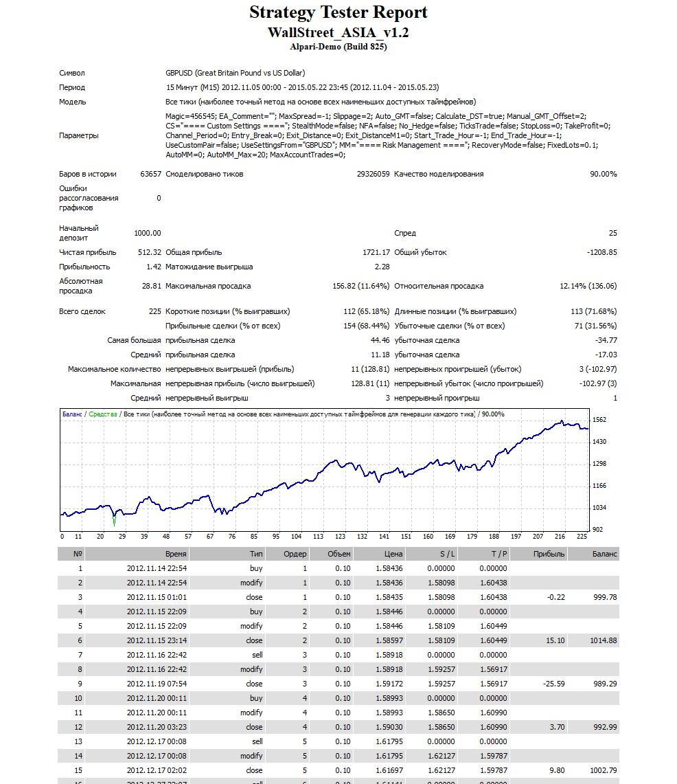Click the total trades value 225
The height and width of the screenshot is (784, 677).
(155, 311)
